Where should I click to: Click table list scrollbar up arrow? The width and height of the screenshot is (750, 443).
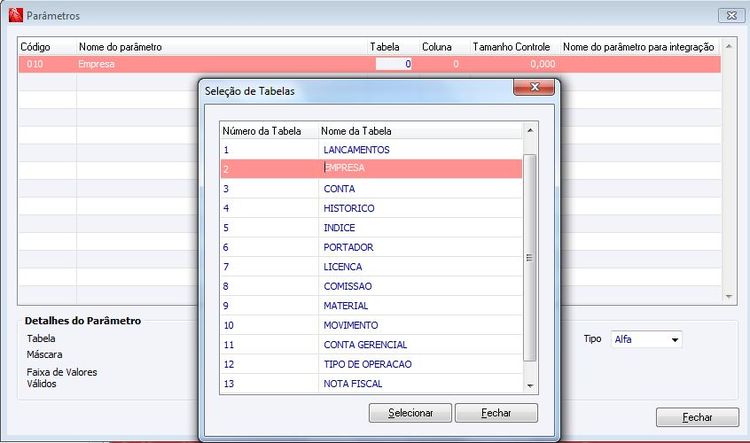coord(530,131)
